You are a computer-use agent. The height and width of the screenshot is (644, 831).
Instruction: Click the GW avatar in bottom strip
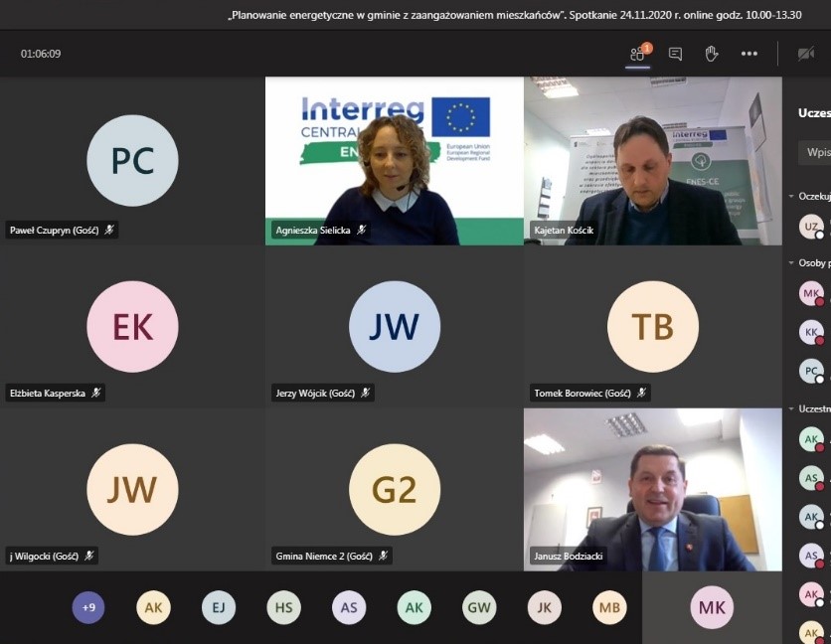coord(479,607)
